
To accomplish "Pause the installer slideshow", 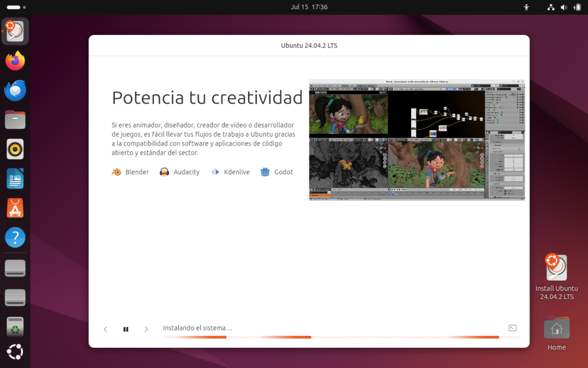I will click(126, 329).
